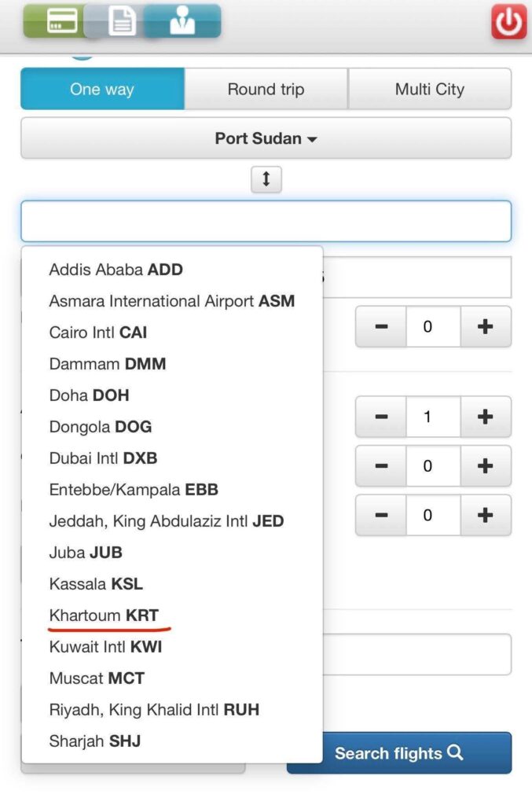Open the passenger profile icon tab
This screenshot has width=532, height=805.
182,21
